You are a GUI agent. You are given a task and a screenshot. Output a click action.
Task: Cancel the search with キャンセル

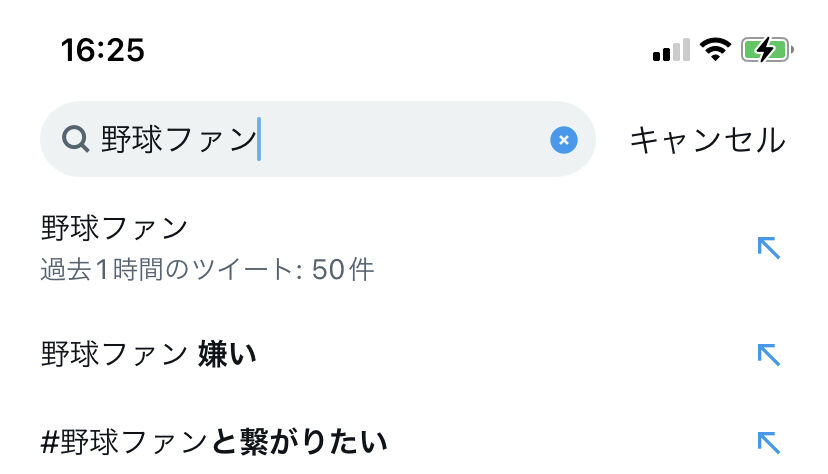click(708, 140)
